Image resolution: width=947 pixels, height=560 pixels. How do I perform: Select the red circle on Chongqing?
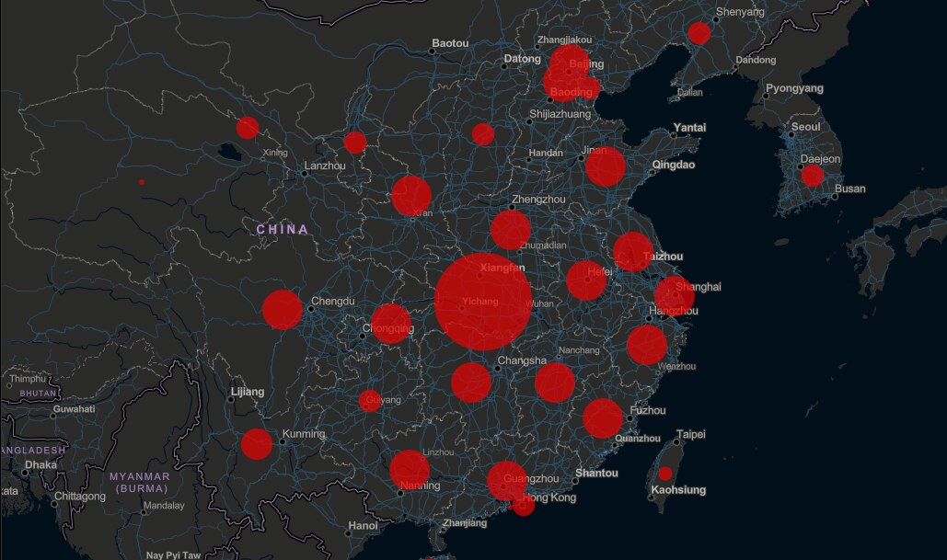(391, 324)
